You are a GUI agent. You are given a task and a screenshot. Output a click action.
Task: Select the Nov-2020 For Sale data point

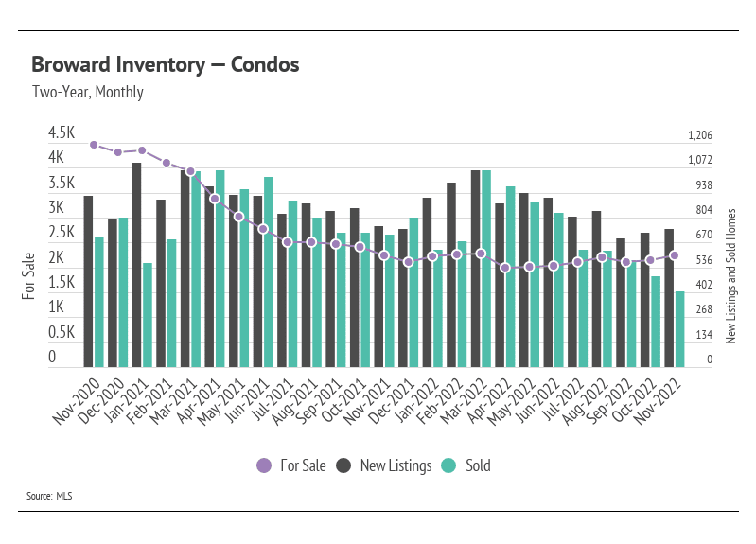click(94, 145)
